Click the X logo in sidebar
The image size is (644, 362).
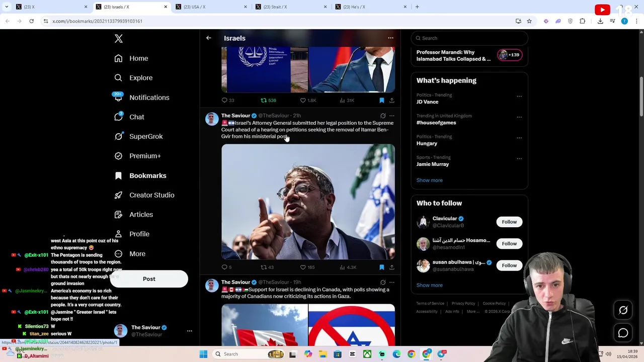[x=118, y=39]
